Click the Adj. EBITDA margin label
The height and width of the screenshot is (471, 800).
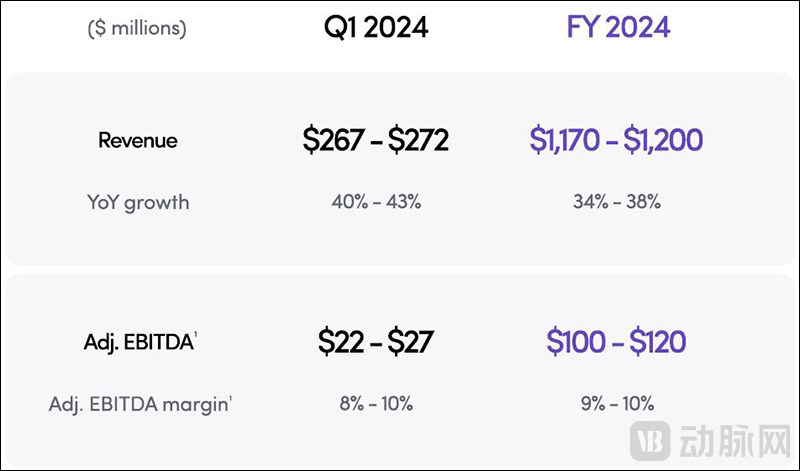[x=138, y=404]
